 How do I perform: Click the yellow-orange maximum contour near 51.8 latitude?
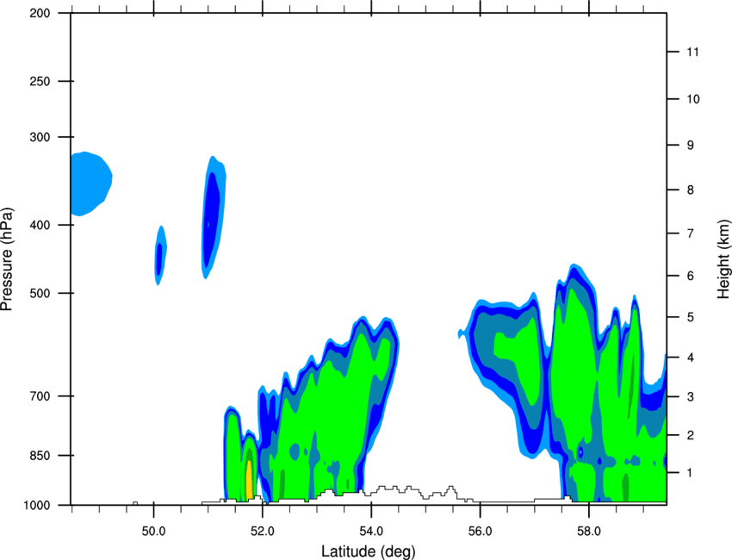pos(249,481)
